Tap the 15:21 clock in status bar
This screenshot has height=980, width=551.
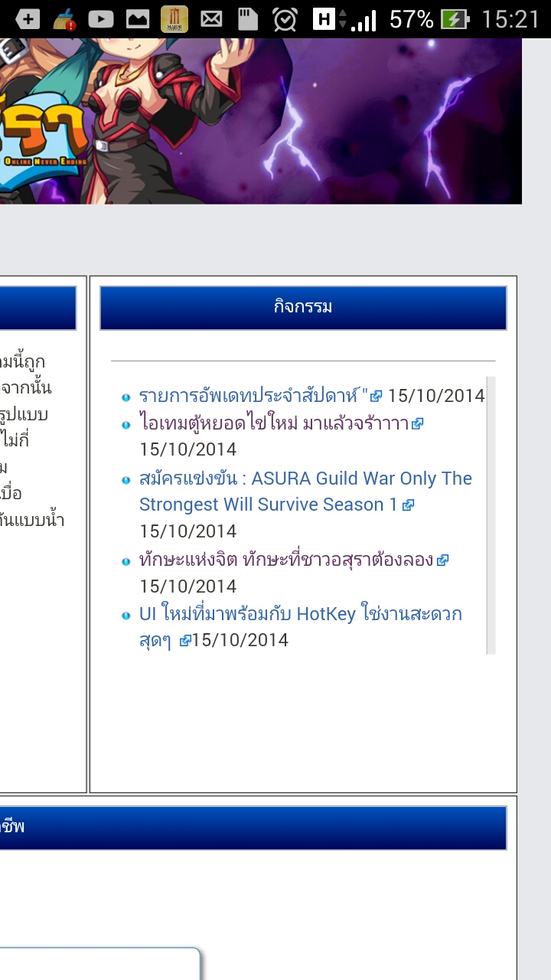510,19
